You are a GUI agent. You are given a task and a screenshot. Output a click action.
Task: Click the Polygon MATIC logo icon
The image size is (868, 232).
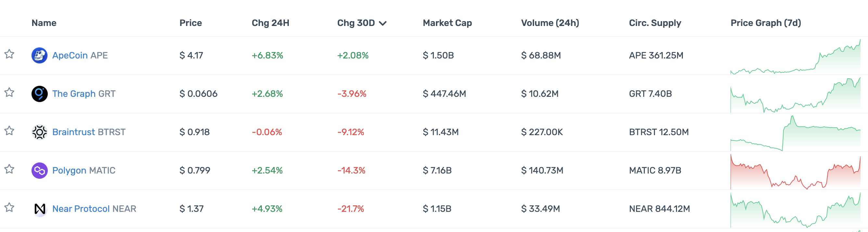tap(39, 170)
